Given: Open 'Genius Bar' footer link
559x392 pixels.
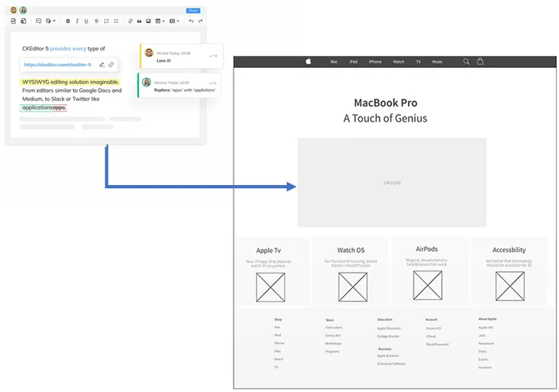Looking at the screenshot, I should [x=333, y=335].
